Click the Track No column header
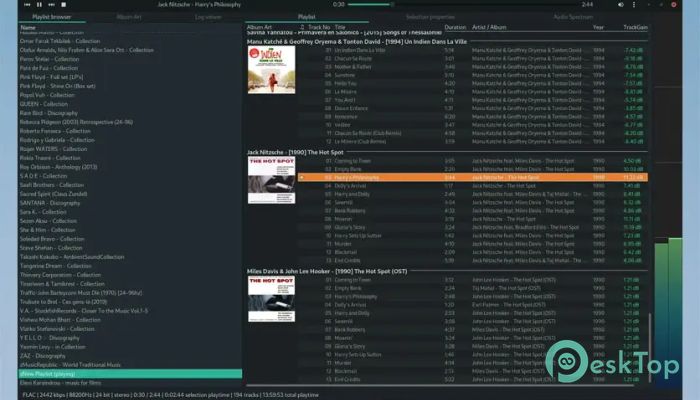This screenshot has height=400, width=700. click(x=319, y=27)
